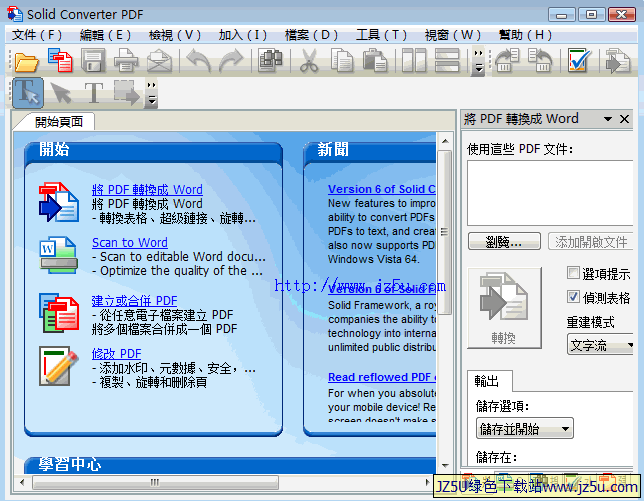Click inside the PDF files list box
The height and width of the screenshot is (501, 644).
[550, 193]
